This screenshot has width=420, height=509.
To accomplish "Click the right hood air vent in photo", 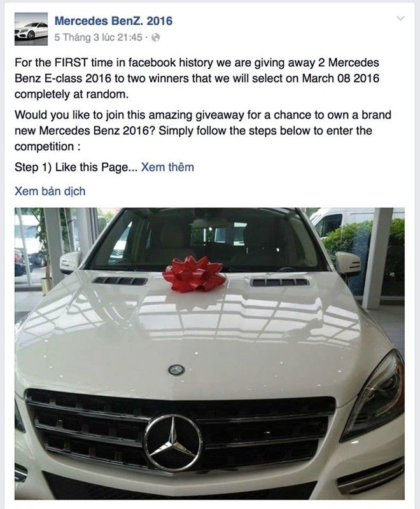I will click(279, 282).
